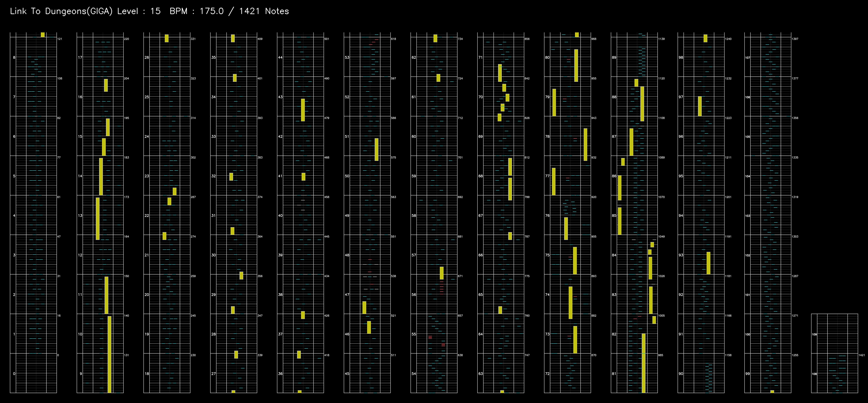Screen dimensions: 868x403
Task: Click the cumulative note count 121
Action: (x=60, y=39)
